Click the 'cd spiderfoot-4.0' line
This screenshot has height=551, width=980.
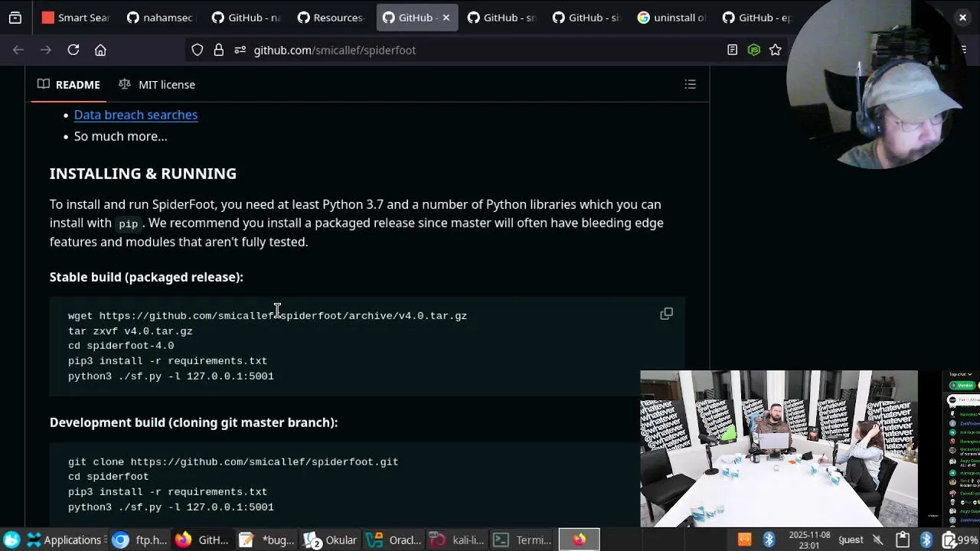121,346
